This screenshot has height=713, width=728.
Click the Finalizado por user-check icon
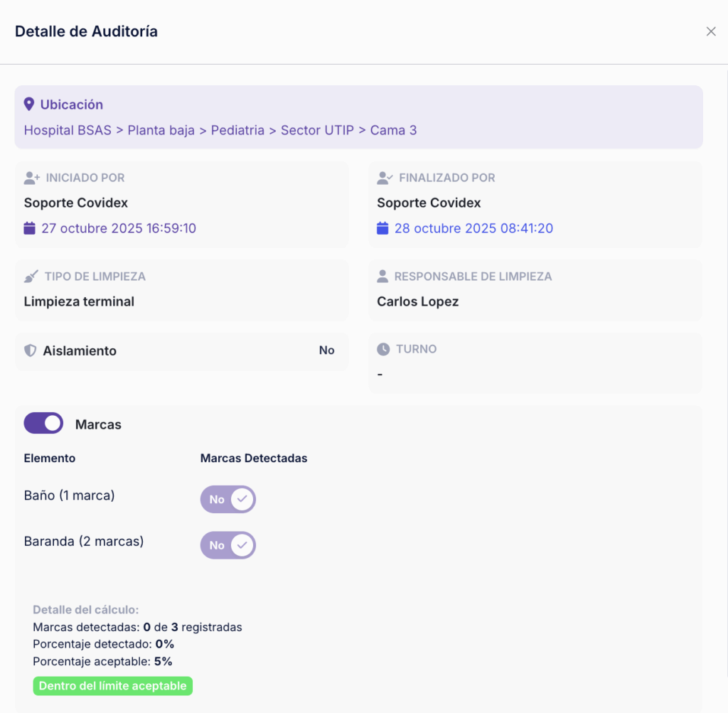tap(385, 178)
